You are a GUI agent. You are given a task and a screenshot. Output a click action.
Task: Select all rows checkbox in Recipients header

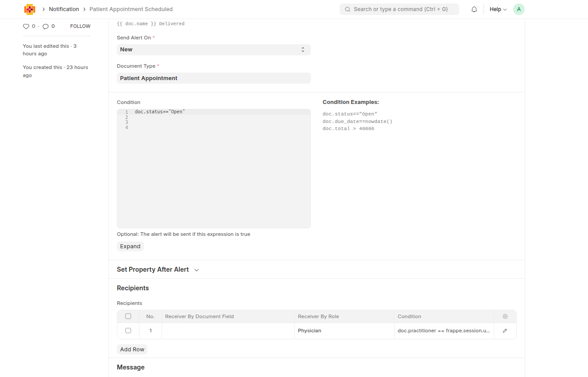pos(128,316)
